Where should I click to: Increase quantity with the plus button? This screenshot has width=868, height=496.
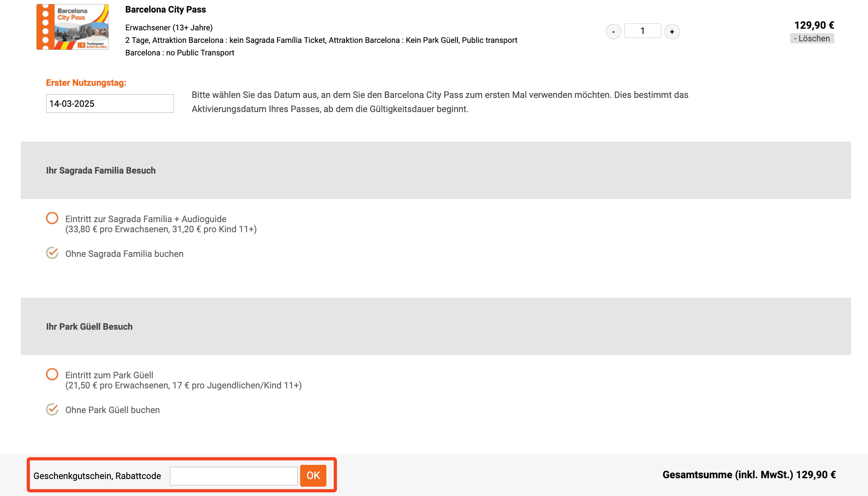click(x=672, y=32)
